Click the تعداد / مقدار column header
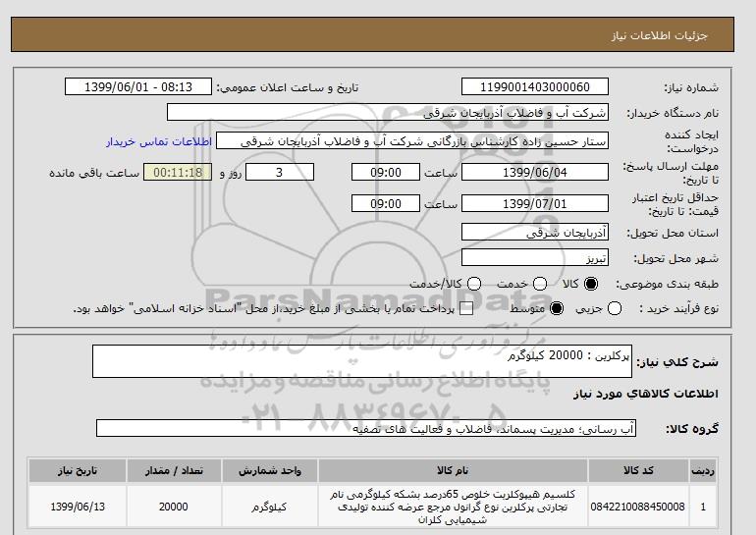This screenshot has width=756, height=535. point(174,471)
